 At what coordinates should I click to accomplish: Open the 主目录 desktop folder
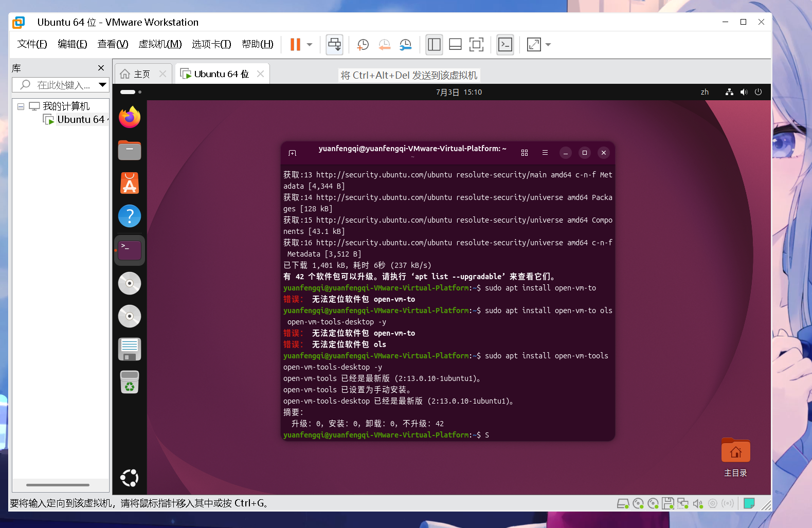735,457
